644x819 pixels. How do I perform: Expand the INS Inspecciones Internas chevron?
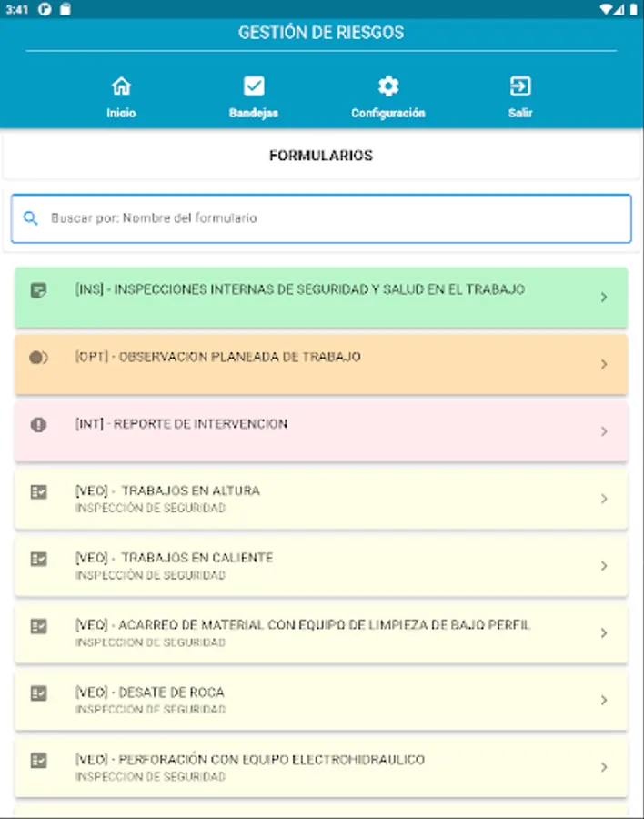(604, 298)
